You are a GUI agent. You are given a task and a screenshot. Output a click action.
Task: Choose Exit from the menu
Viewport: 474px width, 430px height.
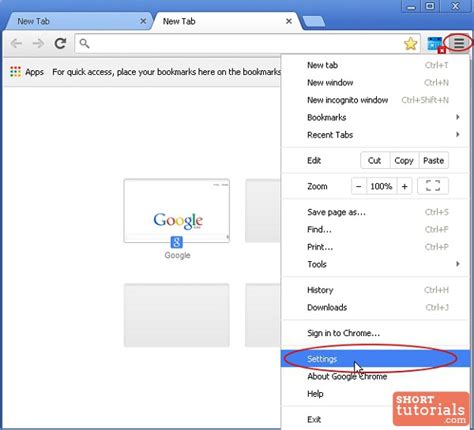pos(375,419)
